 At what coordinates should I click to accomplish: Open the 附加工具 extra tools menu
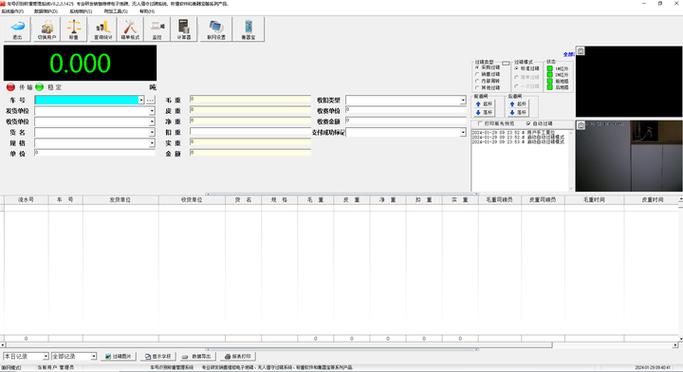[115, 11]
